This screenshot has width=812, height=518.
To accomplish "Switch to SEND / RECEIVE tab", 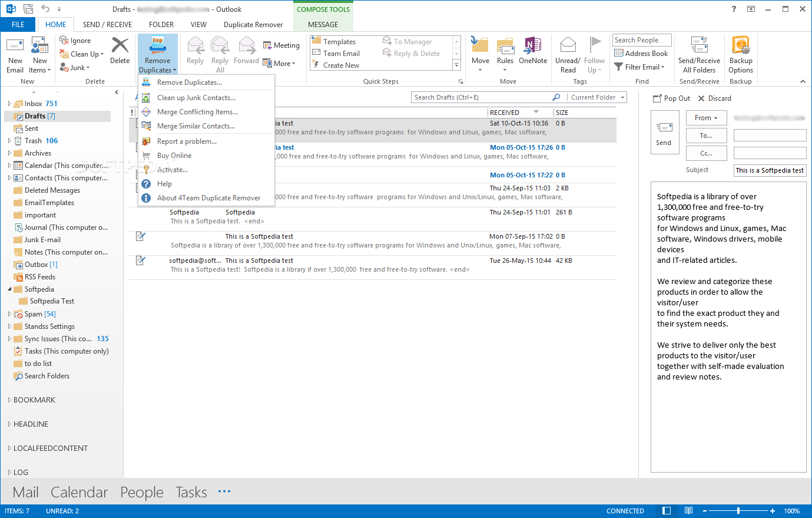I will (107, 25).
